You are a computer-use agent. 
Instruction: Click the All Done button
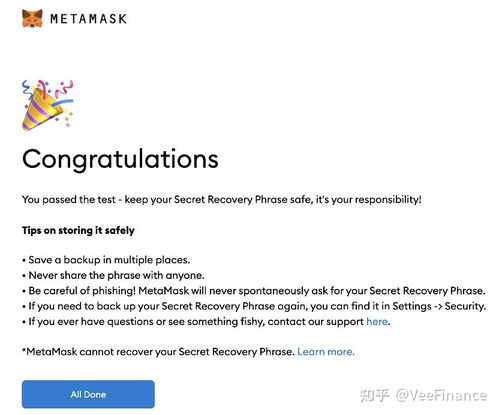click(x=88, y=394)
